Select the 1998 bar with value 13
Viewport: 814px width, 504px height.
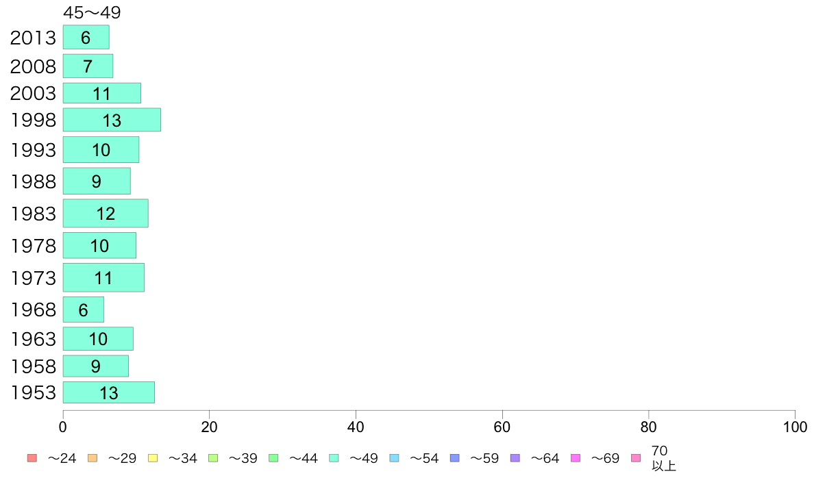click(112, 120)
